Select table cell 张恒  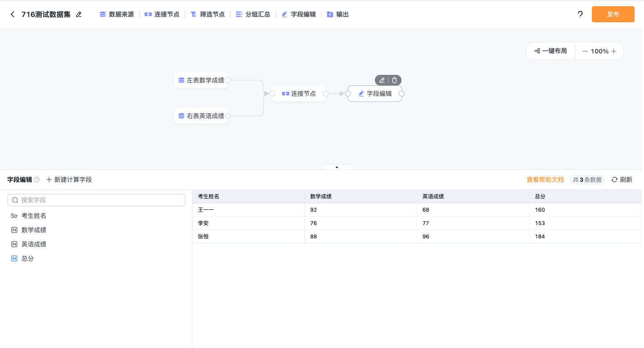coord(249,237)
